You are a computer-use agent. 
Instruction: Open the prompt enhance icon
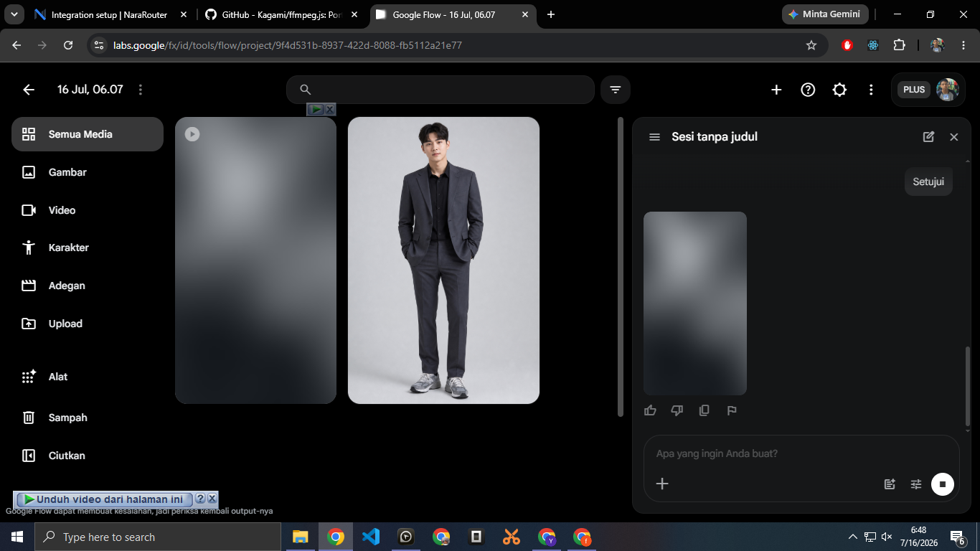point(890,484)
